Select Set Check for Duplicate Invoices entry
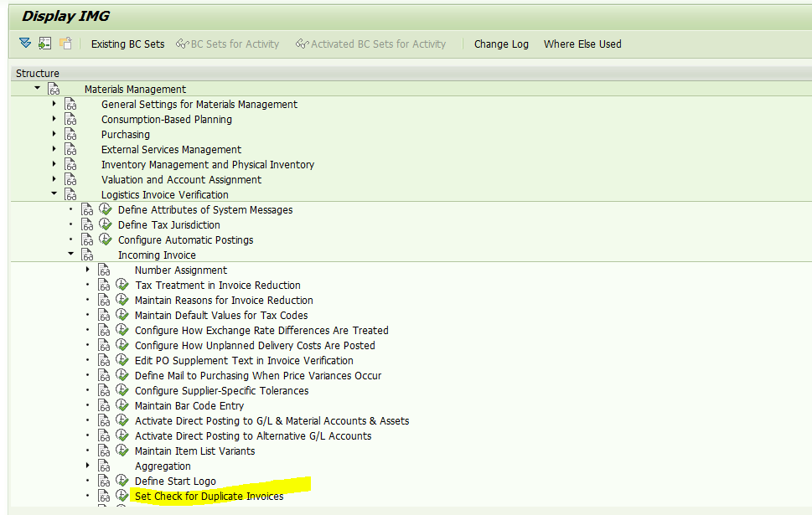Viewport: 812px width, 515px height. tap(209, 496)
